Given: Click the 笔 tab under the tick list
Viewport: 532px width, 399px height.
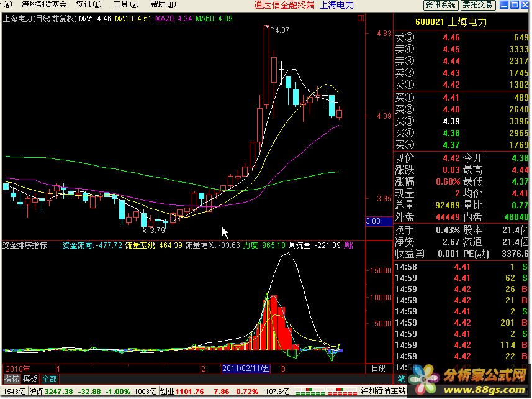Looking at the screenshot, I should coord(401,378).
